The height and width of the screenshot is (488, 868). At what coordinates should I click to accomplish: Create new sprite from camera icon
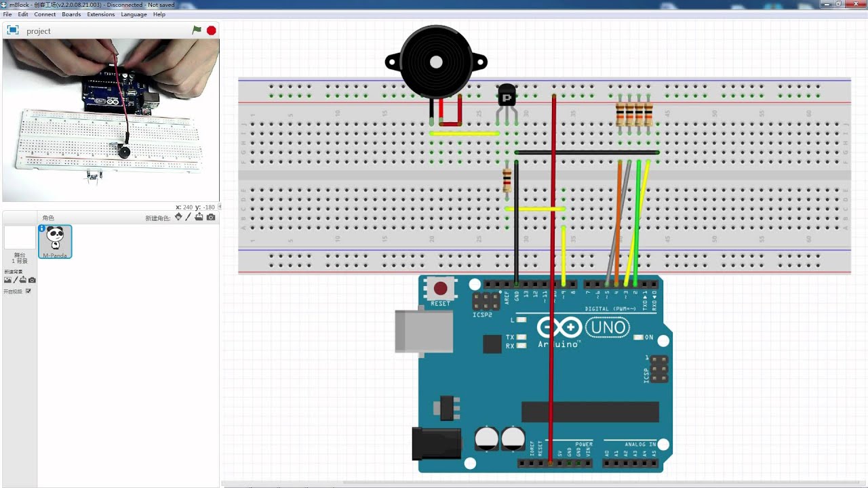(211, 217)
